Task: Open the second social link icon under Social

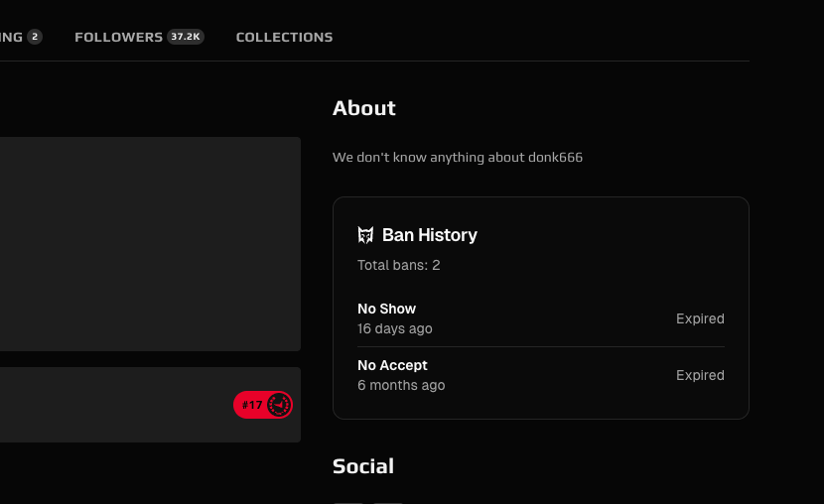Action: [x=387, y=501]
